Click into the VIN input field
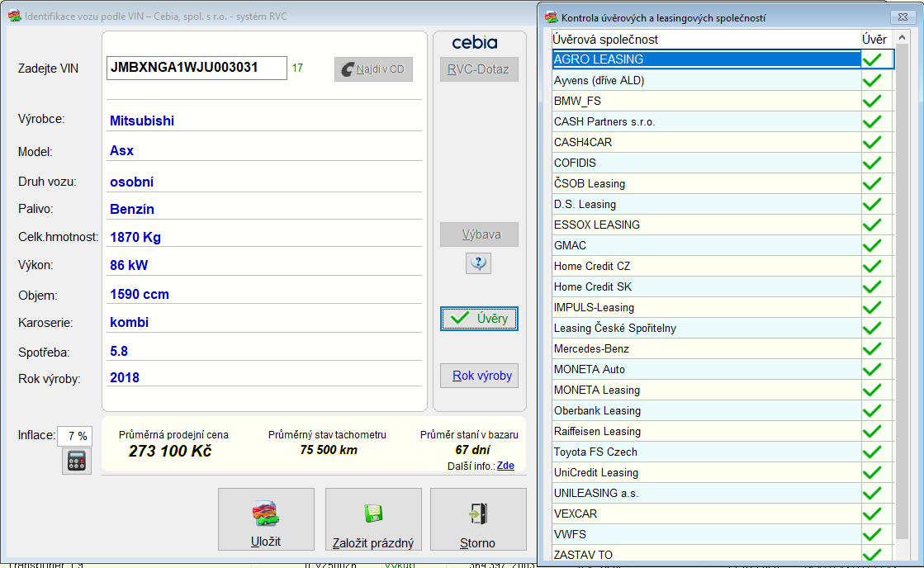This screenshot has width=924, height=568. [197, 68]
